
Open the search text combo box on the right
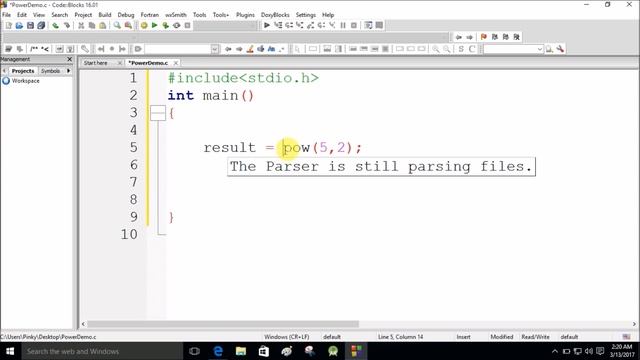tap(513, 49)
